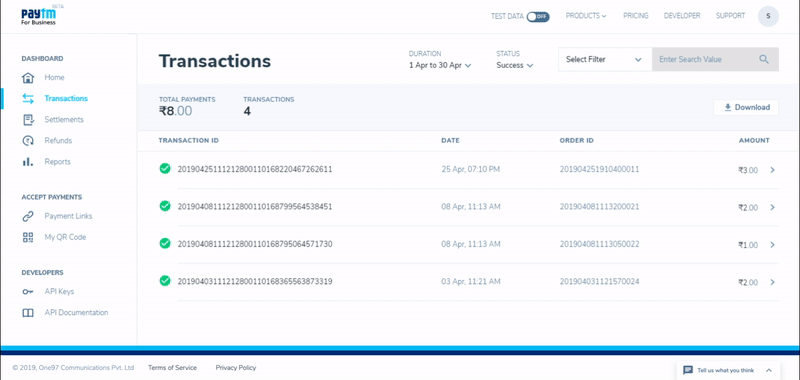Go to Home in the sidebar
Image resolution: width=800 pixels, height=380 pixels.
(x=55, y=78)
